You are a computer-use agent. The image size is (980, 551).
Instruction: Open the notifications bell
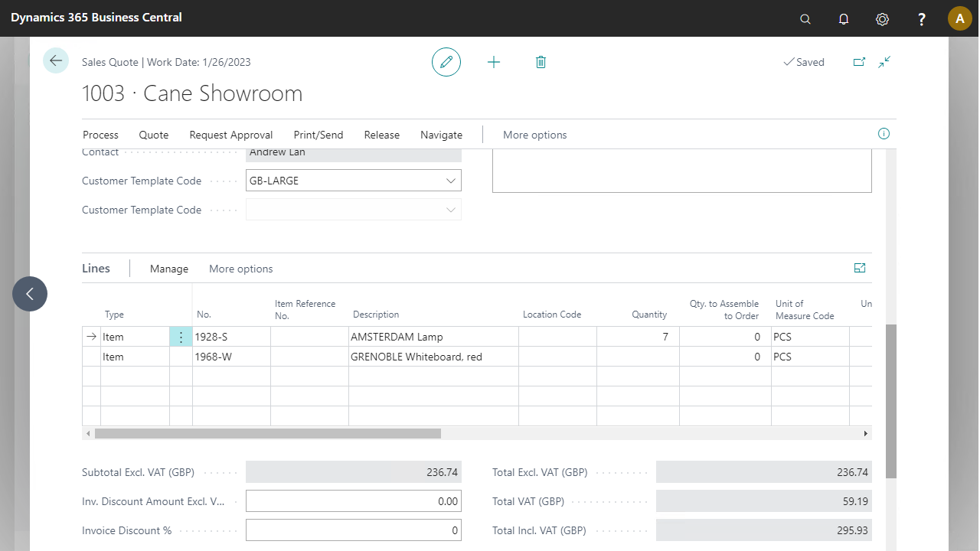[x=844, y=18]
